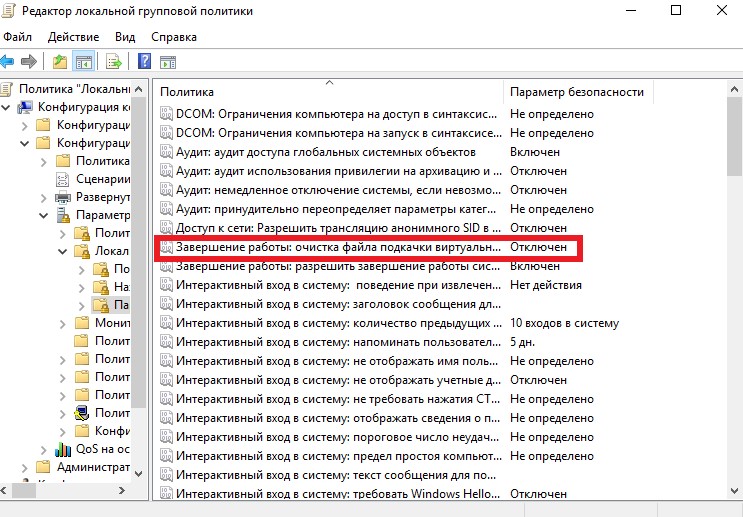This screenshot has width=743, height=517.
Task: Open the Действие menu
Action: click(73, 37)
